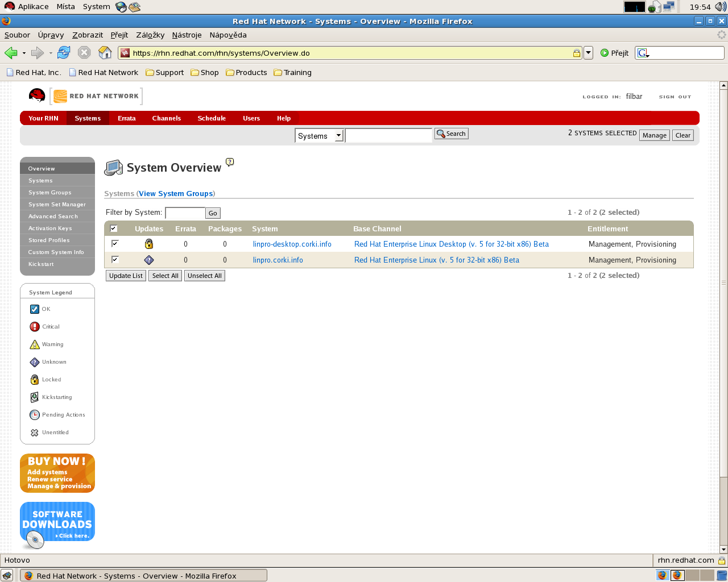
Task: Click the System Overview help question icon
Action: coord(230,162)
